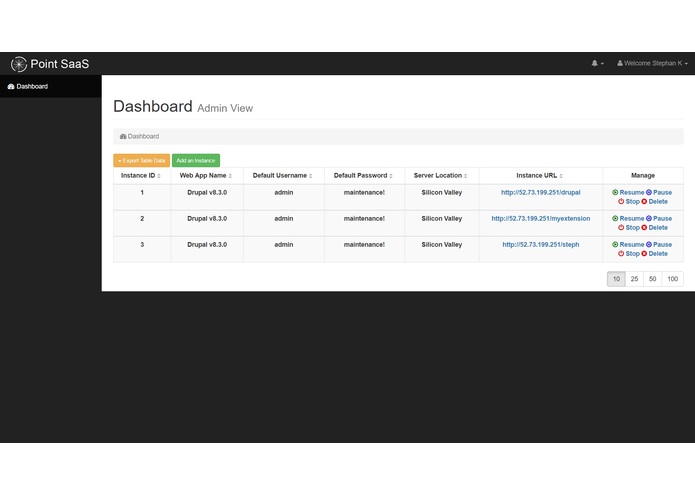Pause instance 2
This screenshot has width=695, height=494.
(659, 218)
